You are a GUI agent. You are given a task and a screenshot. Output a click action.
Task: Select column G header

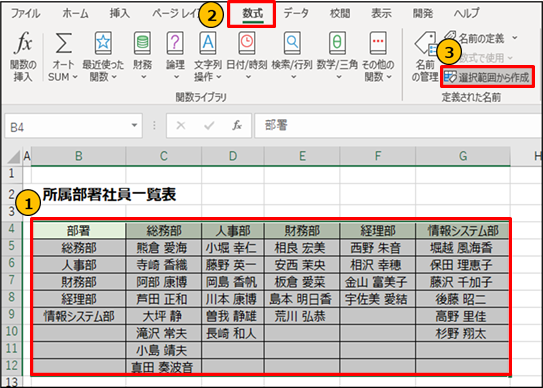click(x=463, y=156)
